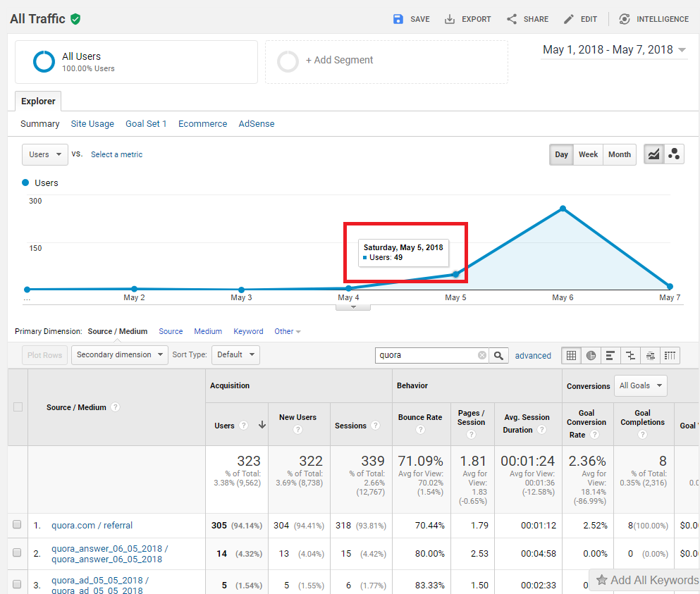The height and width of the screenshot is (594, 700).
Task: Switch to the Goal Set 1 view
Action: point(146,123)
